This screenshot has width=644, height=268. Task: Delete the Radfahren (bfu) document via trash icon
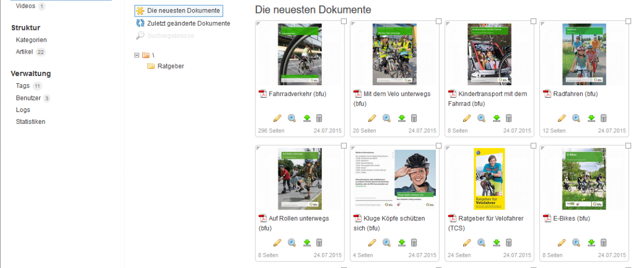603,118
